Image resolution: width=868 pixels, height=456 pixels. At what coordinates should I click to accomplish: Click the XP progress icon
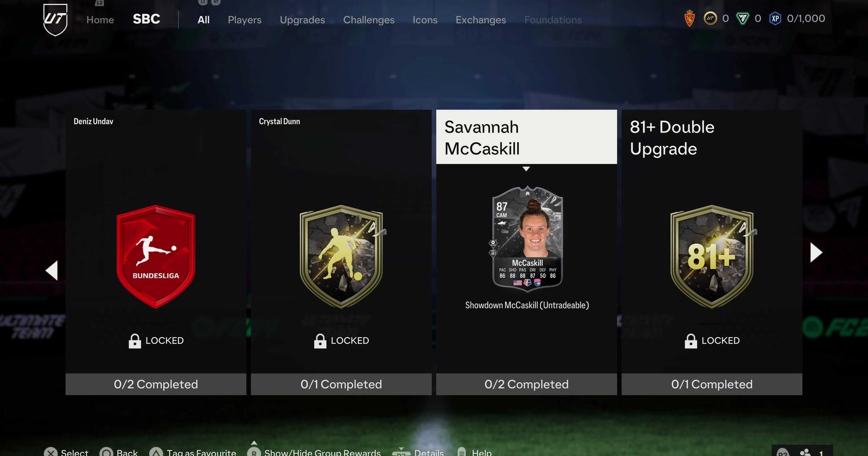775,19
